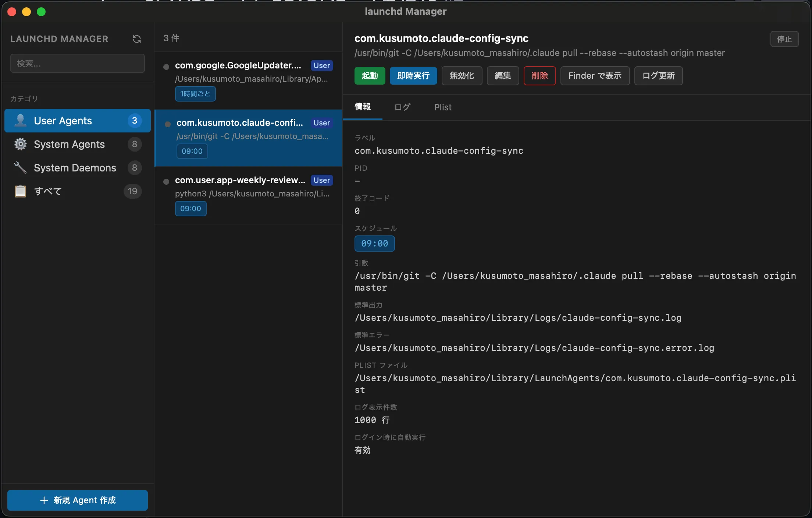Click the User Agents person icon
The width and height of the screenshot is (812, 518).
[x=21, y=121]
